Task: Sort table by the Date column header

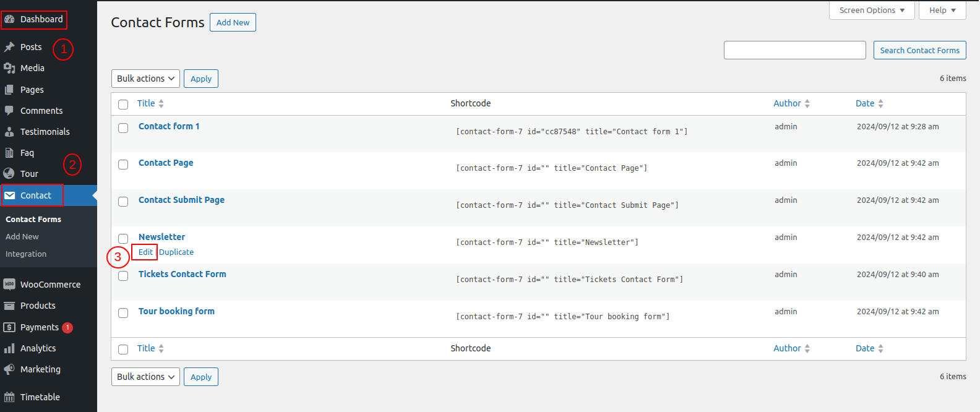Action: (865, 103)
